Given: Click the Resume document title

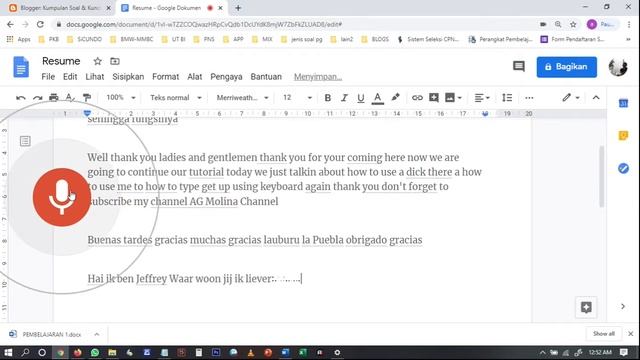Looking at the screenshot, I should click(x=61, y=61).
